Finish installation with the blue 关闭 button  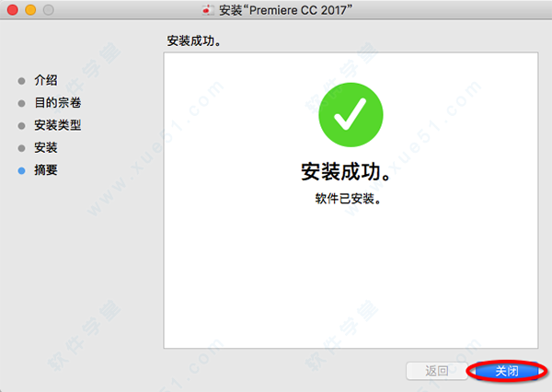(x=507, y=371)
